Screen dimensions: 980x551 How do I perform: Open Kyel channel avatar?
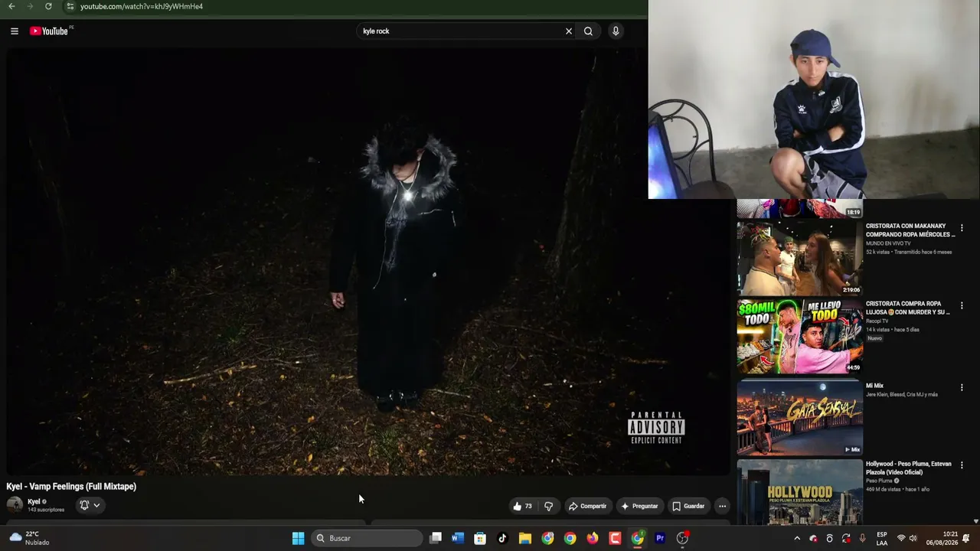(x=15, y=504)
